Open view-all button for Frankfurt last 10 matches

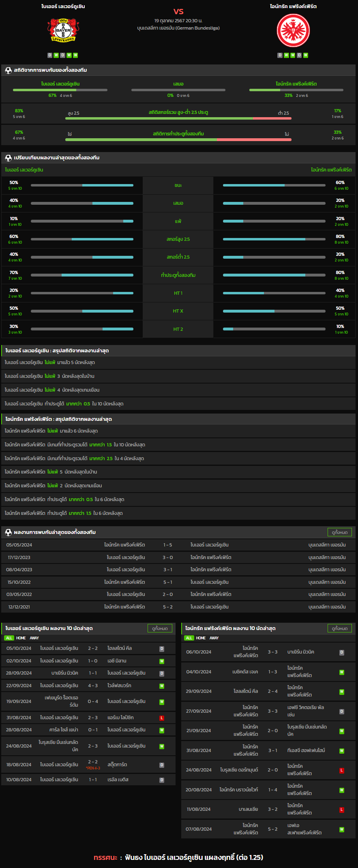[340, 628]
